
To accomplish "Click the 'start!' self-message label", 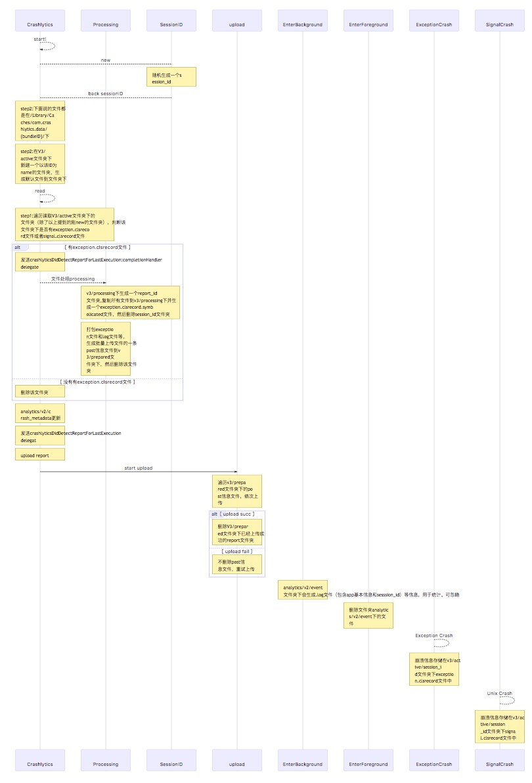I will (x=40, y=39).
